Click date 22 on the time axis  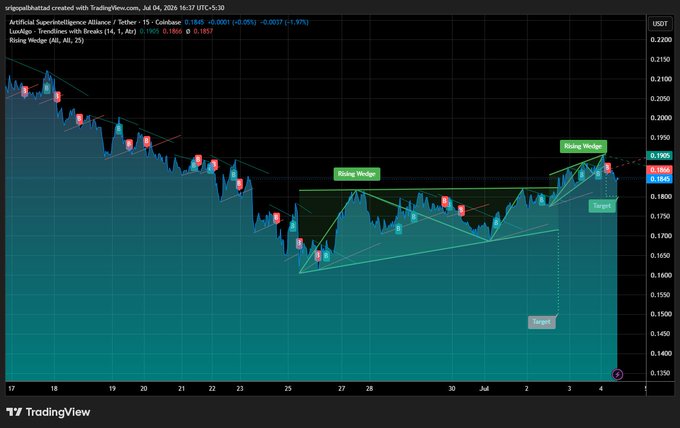click(x=212, y=389)
